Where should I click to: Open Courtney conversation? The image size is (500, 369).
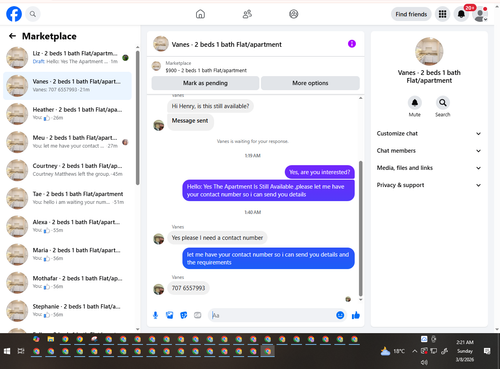[68, 170]
